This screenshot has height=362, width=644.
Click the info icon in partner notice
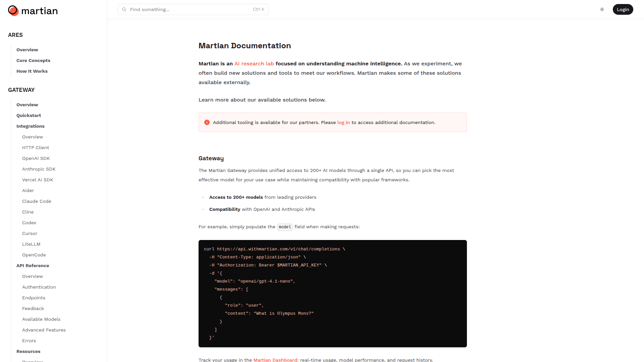pos(207,122)
